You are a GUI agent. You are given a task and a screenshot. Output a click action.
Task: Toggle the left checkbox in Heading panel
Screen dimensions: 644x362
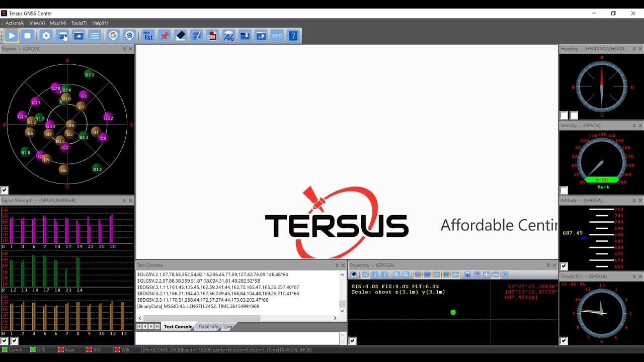pyautogui.click(x=564, y=116)
